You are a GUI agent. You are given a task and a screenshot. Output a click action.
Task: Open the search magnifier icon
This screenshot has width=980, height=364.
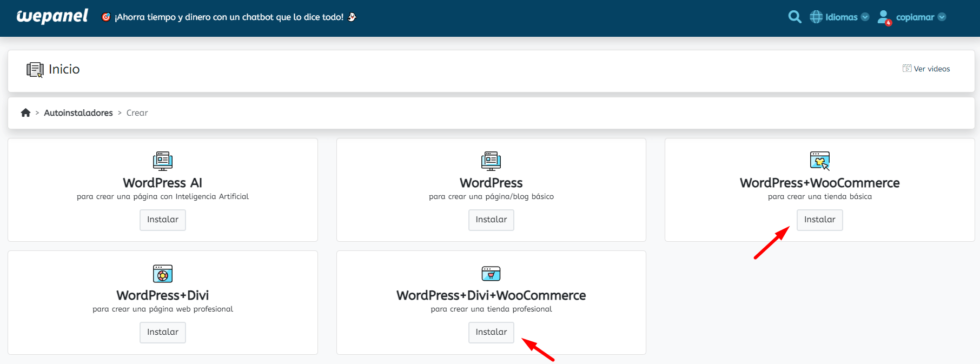tap(794, 17)
